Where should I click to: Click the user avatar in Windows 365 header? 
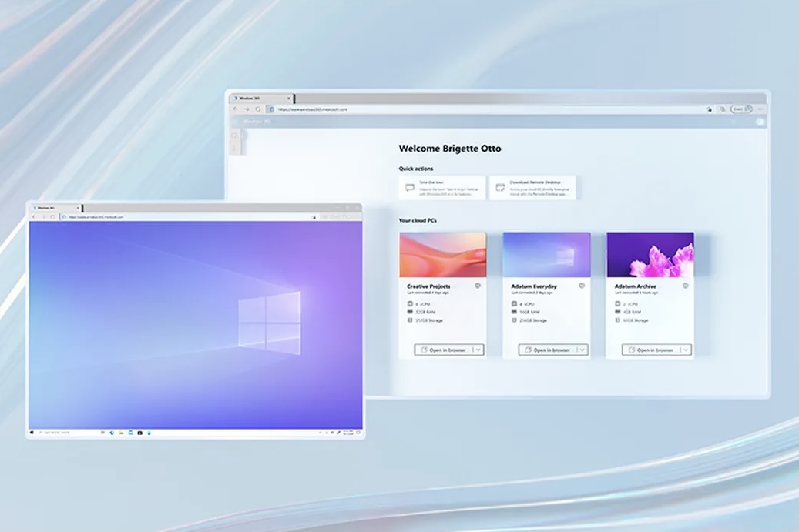tap(760, 122)
